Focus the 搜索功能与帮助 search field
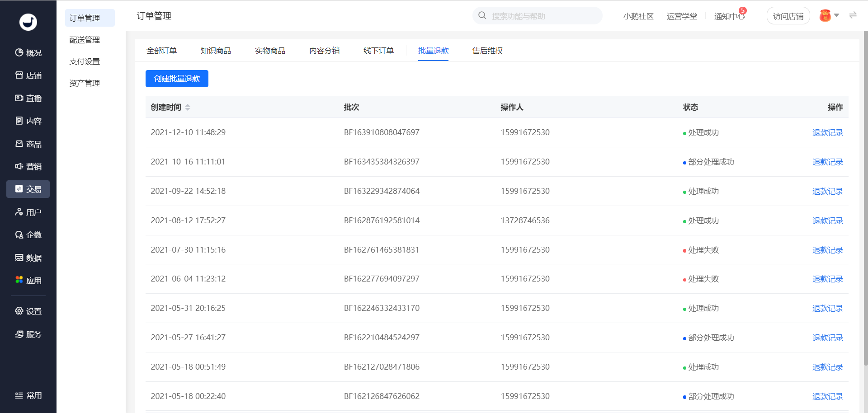 click(x=538, y=16)
